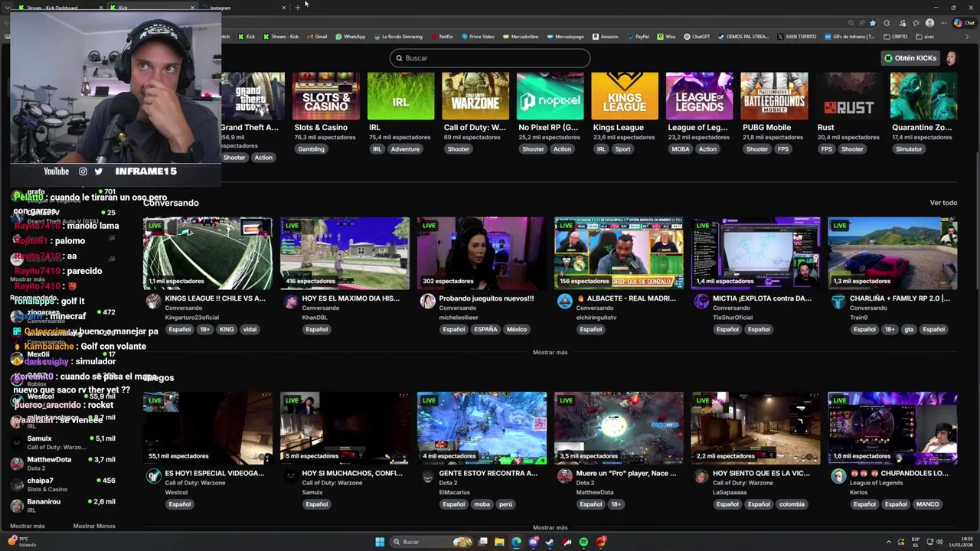
Task: Switch to the Instagram browser tab
Action: (243, 8)
